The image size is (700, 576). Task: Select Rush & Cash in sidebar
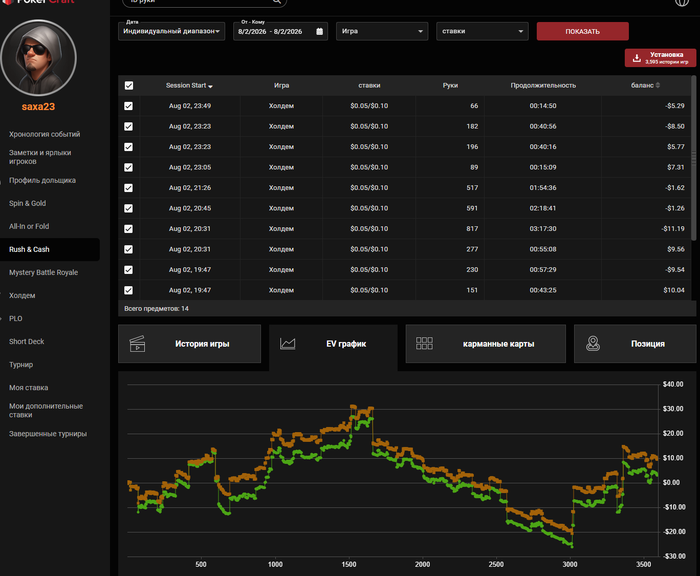point(50,250)
